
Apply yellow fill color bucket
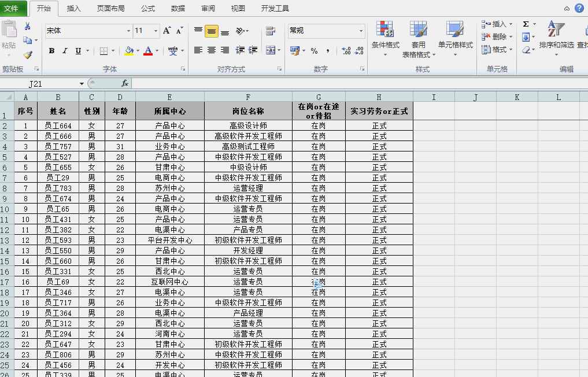click(129, 51)
